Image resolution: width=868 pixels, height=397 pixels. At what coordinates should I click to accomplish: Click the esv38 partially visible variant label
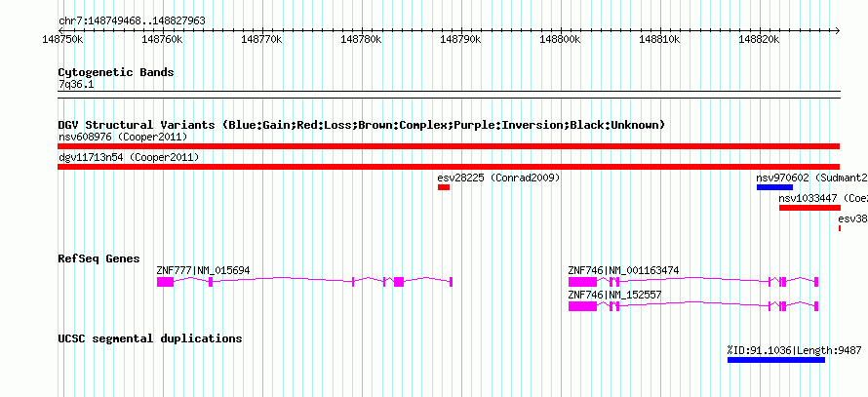point(853,218)
